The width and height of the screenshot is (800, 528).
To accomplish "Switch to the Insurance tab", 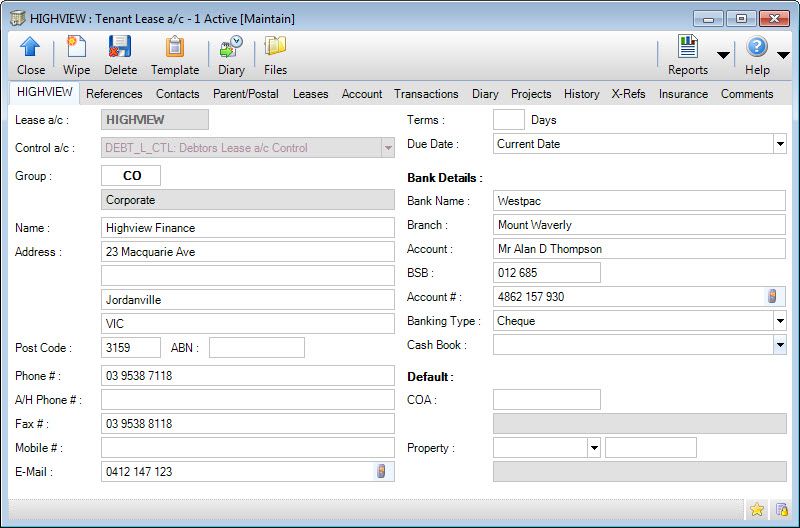I will tap(683, 94).
